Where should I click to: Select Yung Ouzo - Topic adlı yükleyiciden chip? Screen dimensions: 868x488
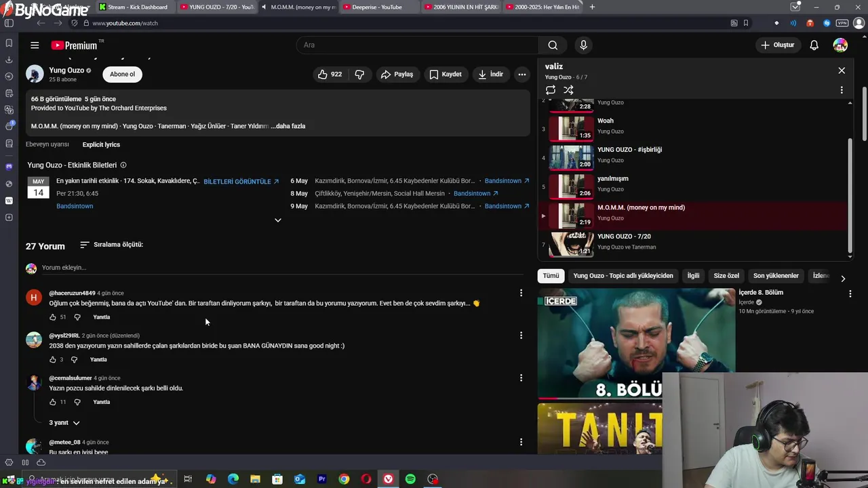623,276
